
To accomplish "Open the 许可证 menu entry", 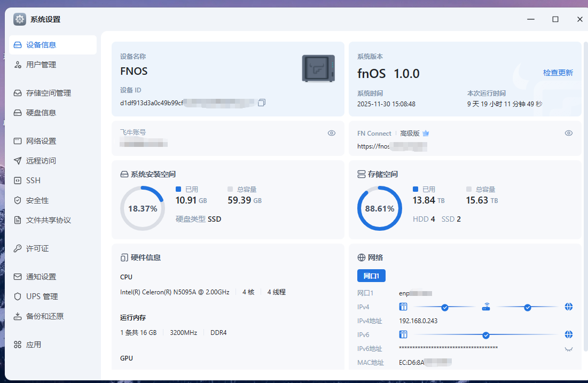I will pyautogui.click(x=33, y=248).
